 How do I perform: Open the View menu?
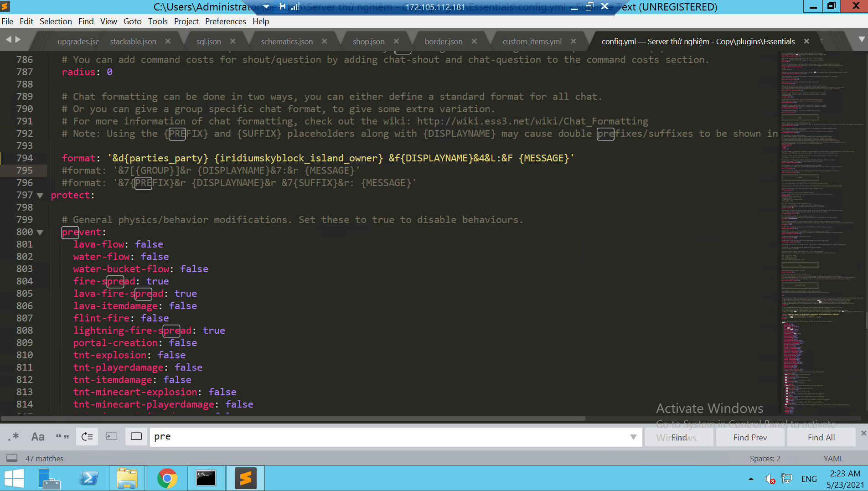108,21
